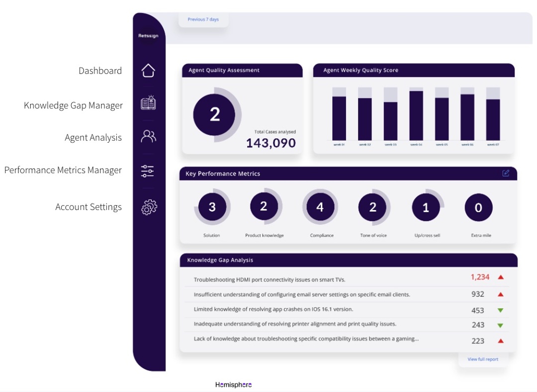Click green down arrow beside 453
Screen dimensions: 537x392
(x=501, y=310)
